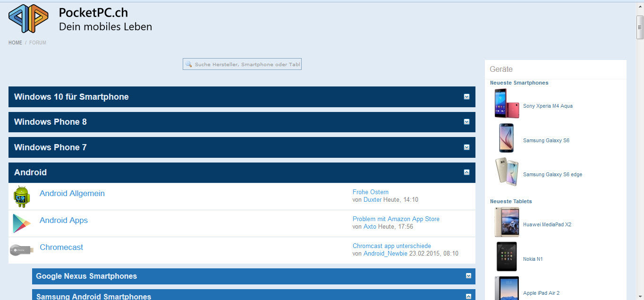Focus the Suche Hersteller search field

point(242,64)
